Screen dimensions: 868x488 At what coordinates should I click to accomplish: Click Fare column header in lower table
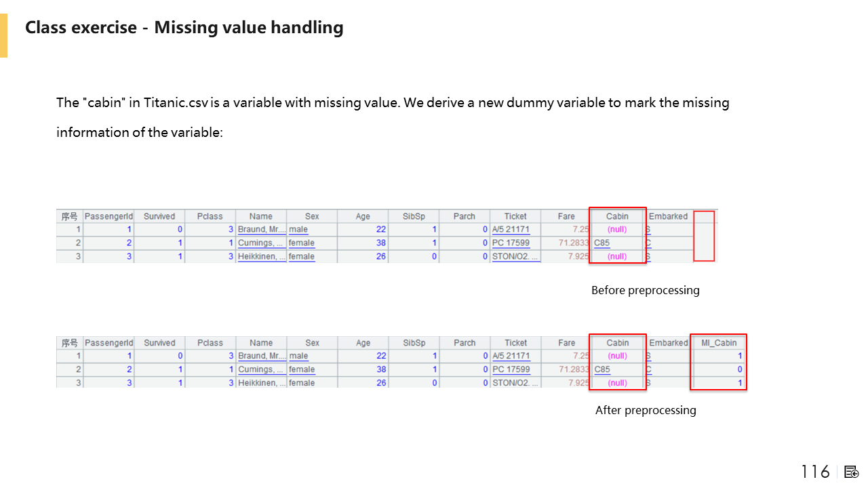(566, 343)
